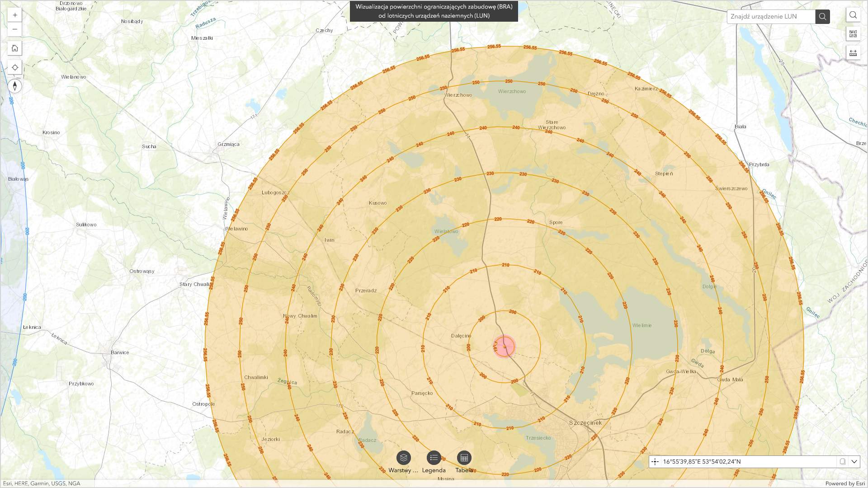868x488 pixels.
Task: Submit the LUN device search
Action: click(x=822, y=17)
